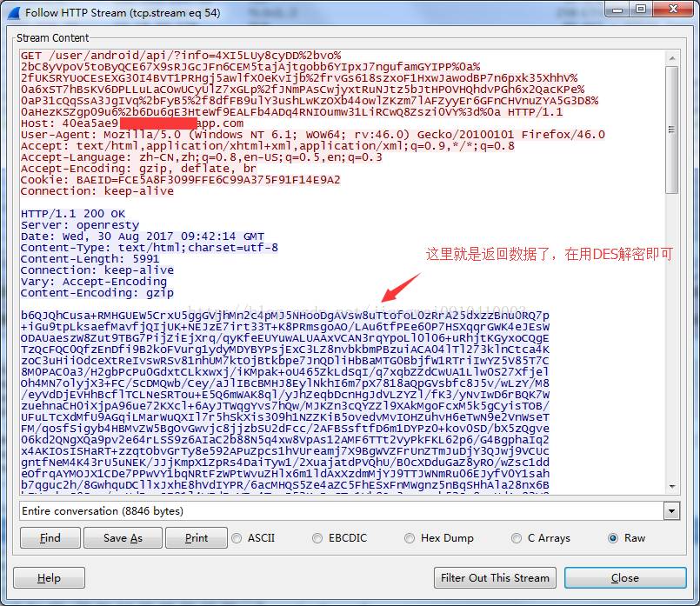Click the Wireshark shark fin title icon
The width and height of the screenshot is (700, 606).
(x=14, y=12)
